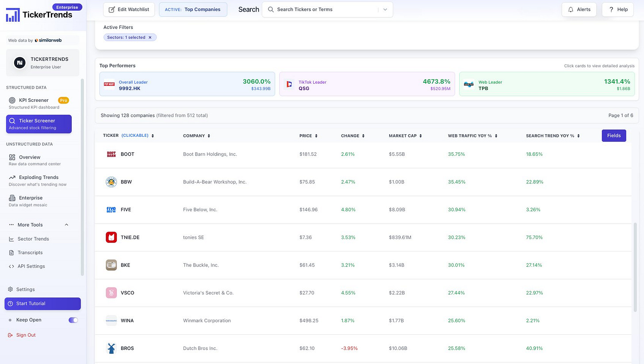Click the TNIE.DE ticker symbol
644x364 pixels.
click(130, 237)
